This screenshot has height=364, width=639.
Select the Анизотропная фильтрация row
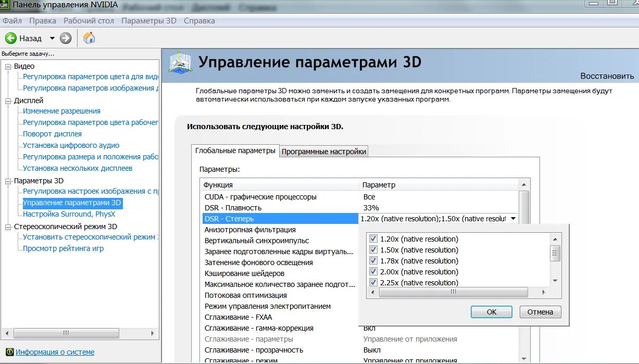pos(280,230)
